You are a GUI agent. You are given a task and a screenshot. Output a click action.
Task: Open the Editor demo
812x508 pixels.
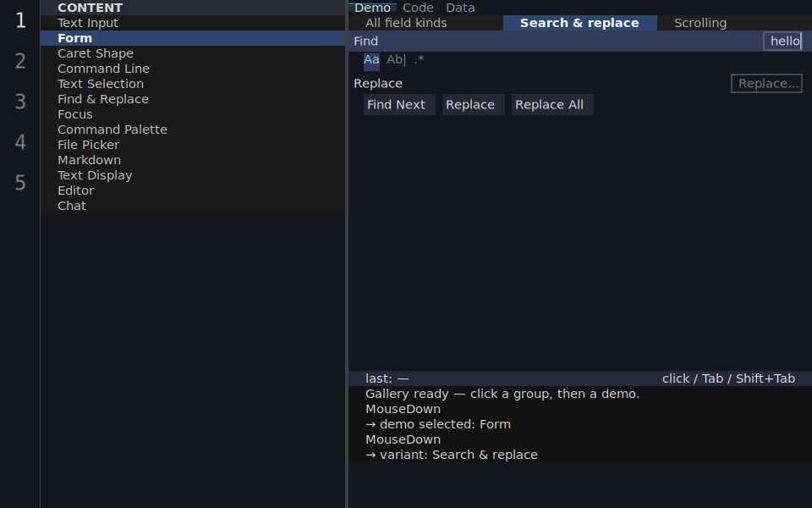193,190
